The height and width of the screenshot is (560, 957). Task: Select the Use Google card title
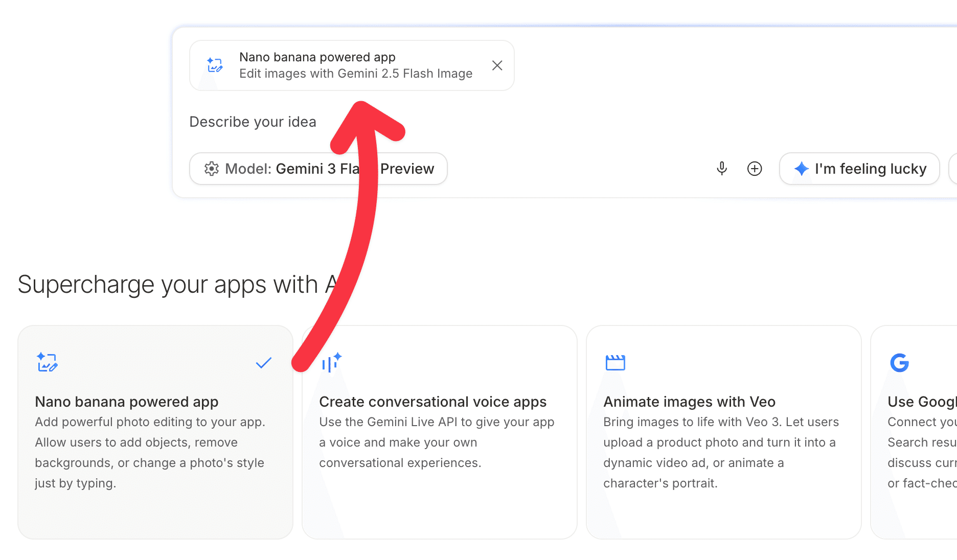pos(921,402)
